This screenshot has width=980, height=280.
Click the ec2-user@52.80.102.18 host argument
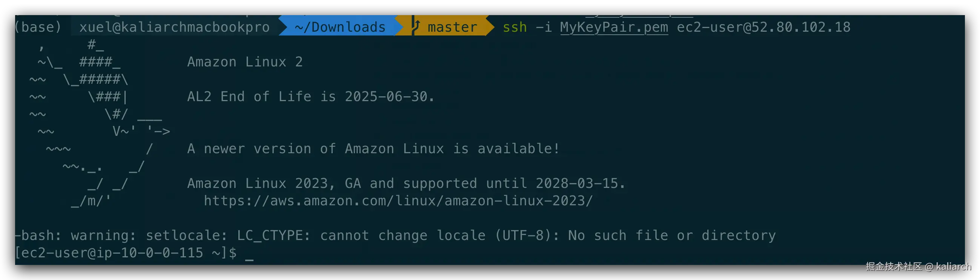click(763, 27)
